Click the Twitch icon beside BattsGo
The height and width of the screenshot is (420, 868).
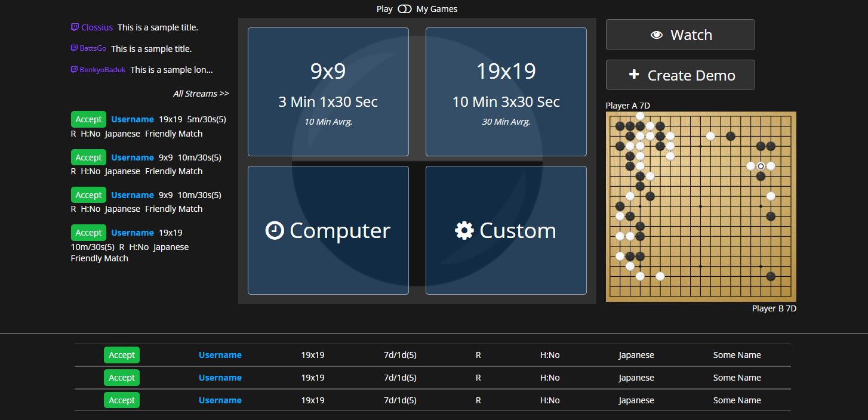click(x=75, y=48)
